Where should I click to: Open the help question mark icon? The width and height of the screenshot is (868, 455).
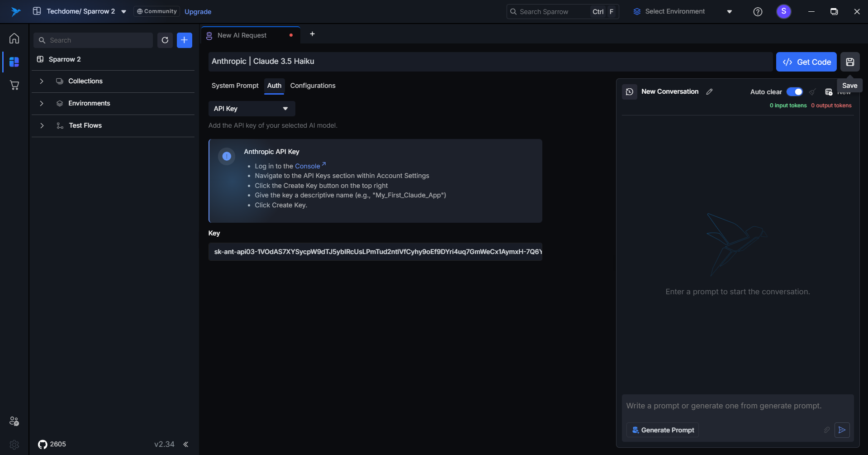(758, 12)
